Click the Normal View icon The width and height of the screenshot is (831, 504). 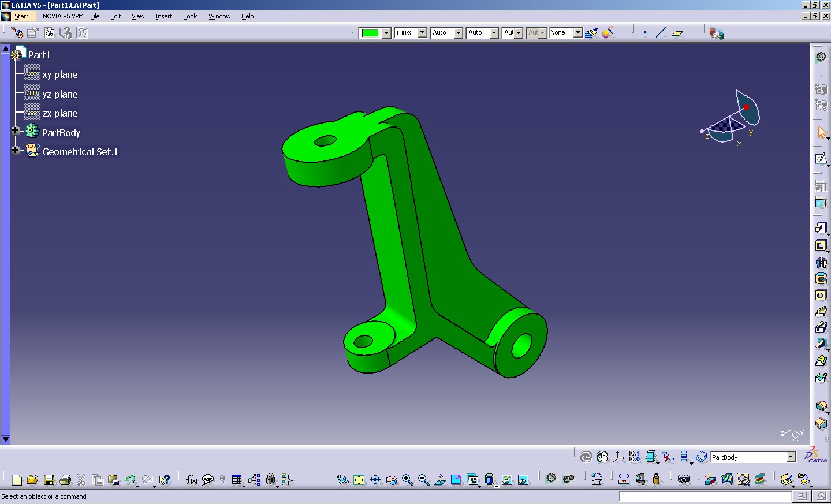coord(440,480)
